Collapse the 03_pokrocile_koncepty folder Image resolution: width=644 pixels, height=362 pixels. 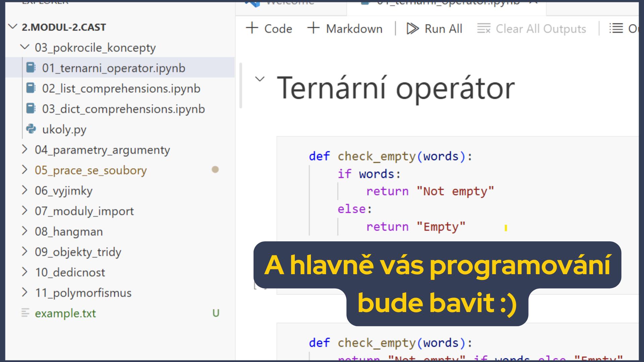25,47
